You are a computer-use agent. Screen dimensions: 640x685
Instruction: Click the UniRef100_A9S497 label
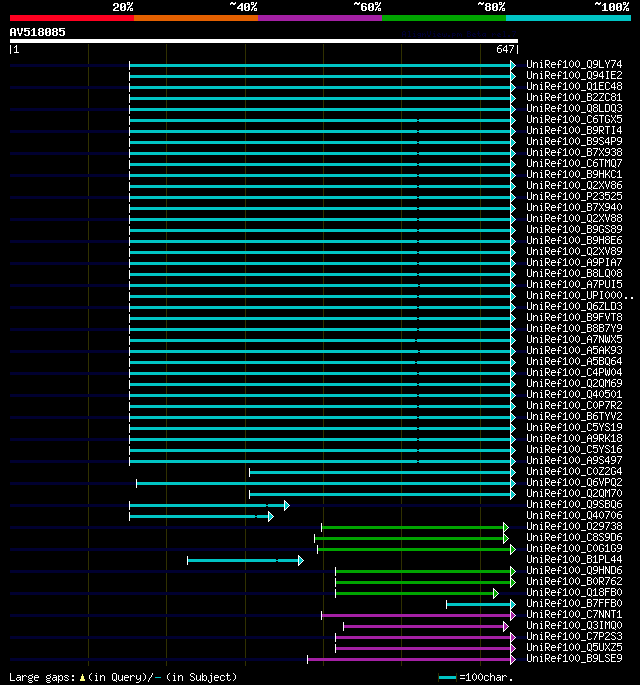pyautogui.click(x=574, y=460)
